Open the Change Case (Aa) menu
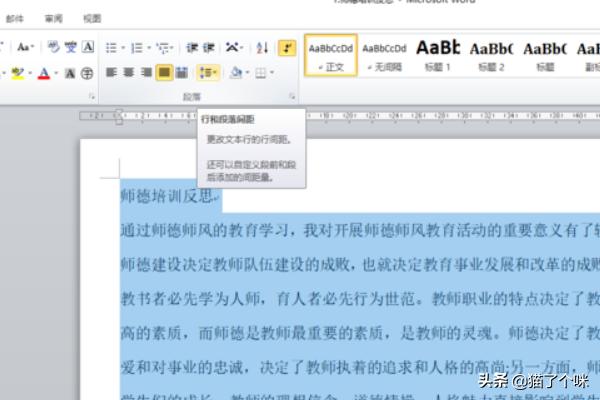Viewport: 600px width, 400px height. click(x=25, y=47)
